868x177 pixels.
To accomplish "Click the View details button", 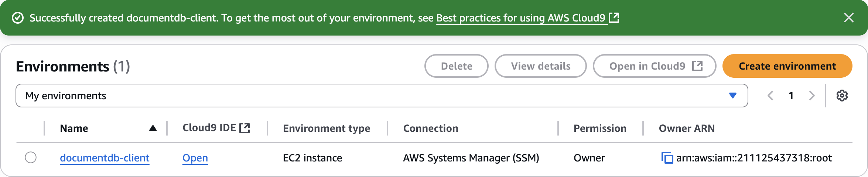I will pyautogui.click(x=540, y=66).
